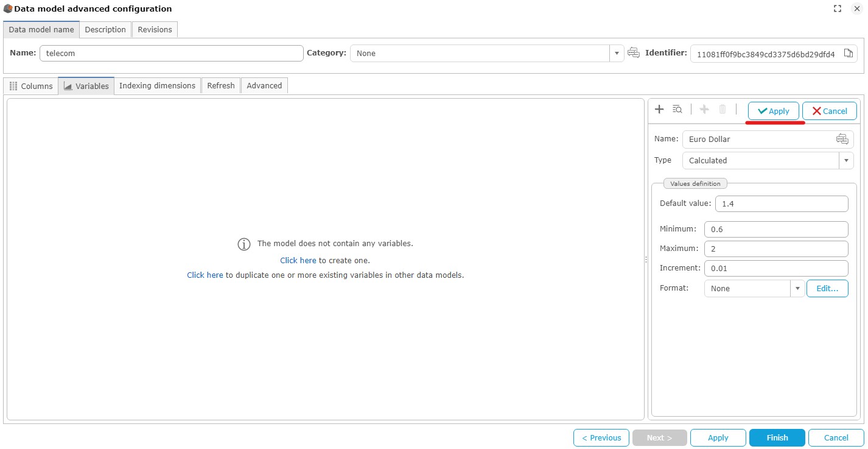Switch to the Indexing dimensions tab

click(x=157, y=86)
